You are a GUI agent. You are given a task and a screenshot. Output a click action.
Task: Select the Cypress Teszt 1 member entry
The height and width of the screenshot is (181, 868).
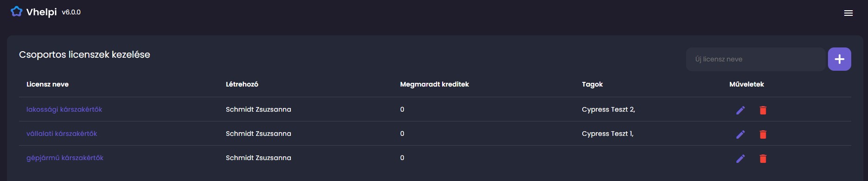607,134
